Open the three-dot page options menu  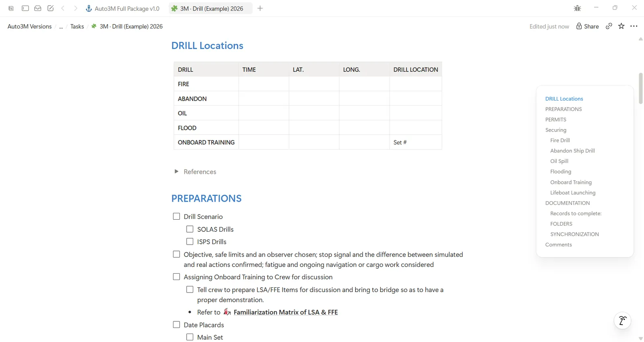pyautogui.click(x=634, y=26)
